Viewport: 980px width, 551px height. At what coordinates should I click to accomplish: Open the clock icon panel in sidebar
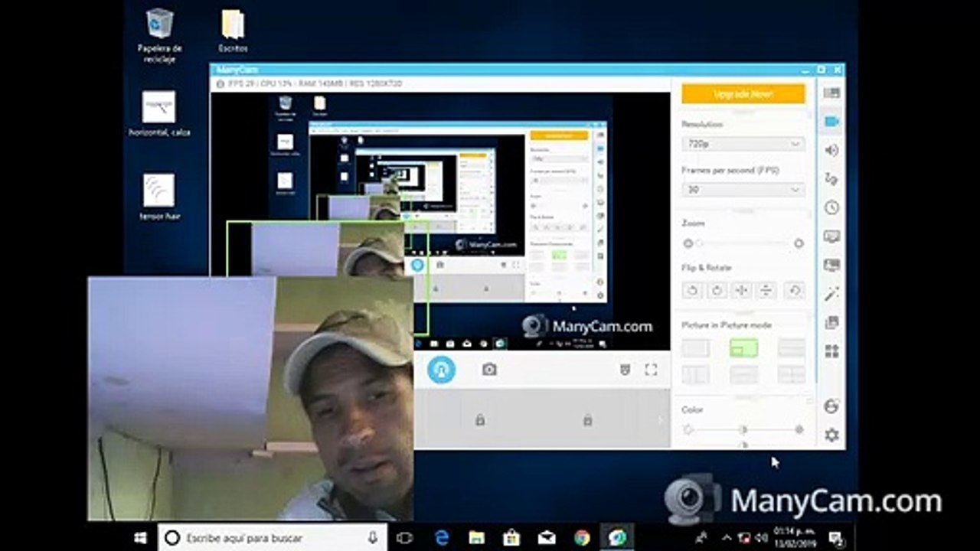pyautogui.click(x=831, y=207)
